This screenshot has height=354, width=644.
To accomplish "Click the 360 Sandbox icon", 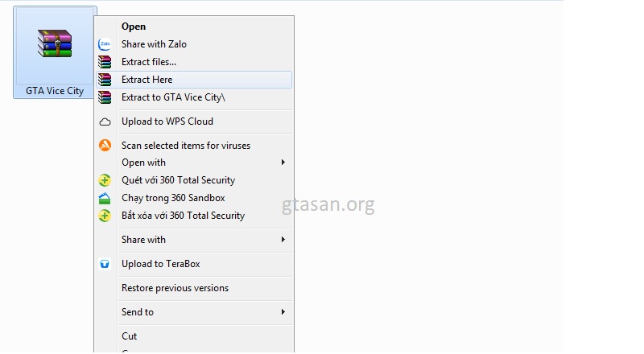I will pos(105,198).
